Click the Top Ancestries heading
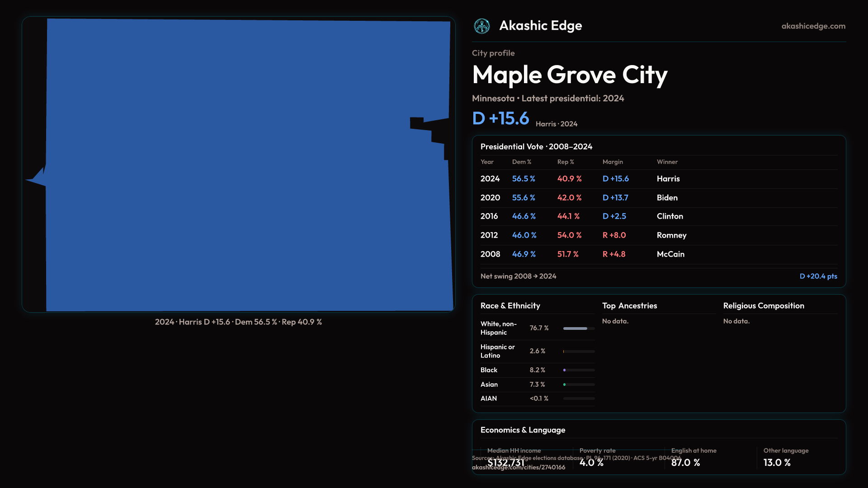 click(x=629, y=306)
